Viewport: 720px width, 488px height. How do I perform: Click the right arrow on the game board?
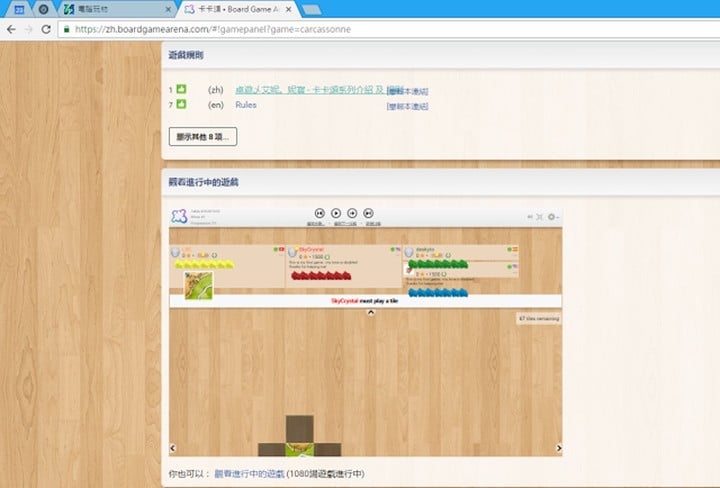tap(559, 448)
